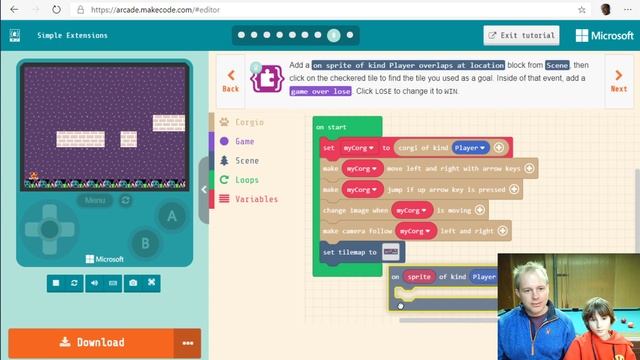Open myCorg dropdown in change image block

pyautogui.click(x=412, y=210)
